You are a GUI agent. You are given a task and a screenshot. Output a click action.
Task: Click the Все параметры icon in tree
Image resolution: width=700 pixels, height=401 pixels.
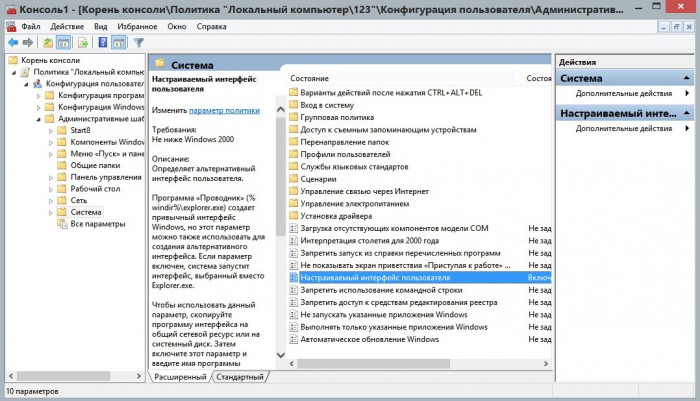click(62, 224)
